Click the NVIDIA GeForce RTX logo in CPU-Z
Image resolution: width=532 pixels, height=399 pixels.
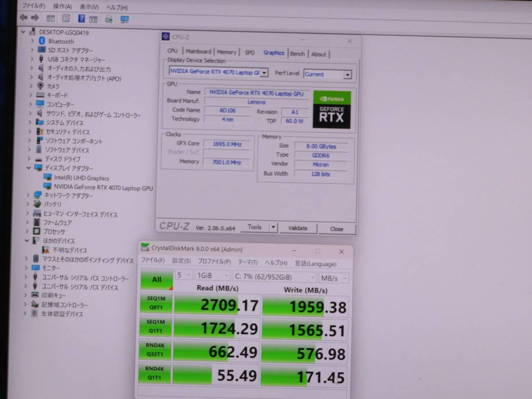click(332, 110)
